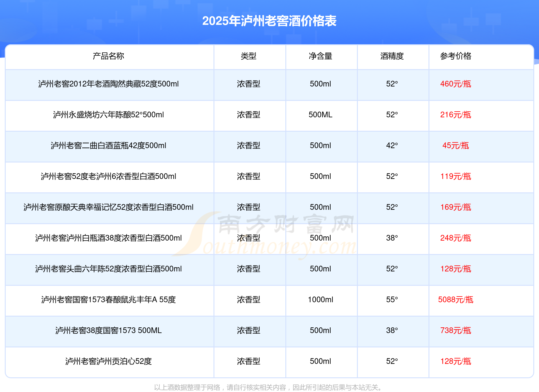Click the 248元/瓶 price

455,238
